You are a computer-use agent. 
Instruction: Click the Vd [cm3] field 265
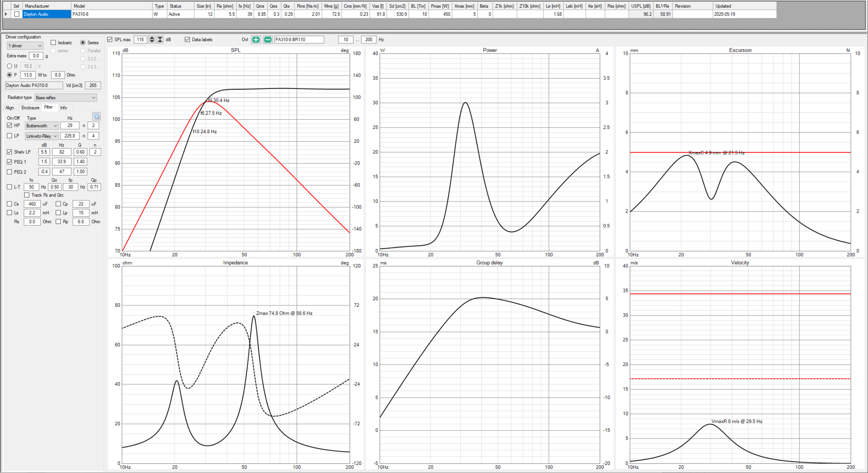(93, 85)
